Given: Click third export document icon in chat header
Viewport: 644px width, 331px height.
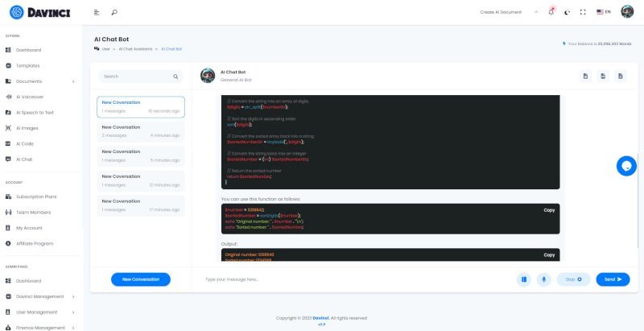Looking at the screenshot, I should pyautogui.click(x=621, y=76).
